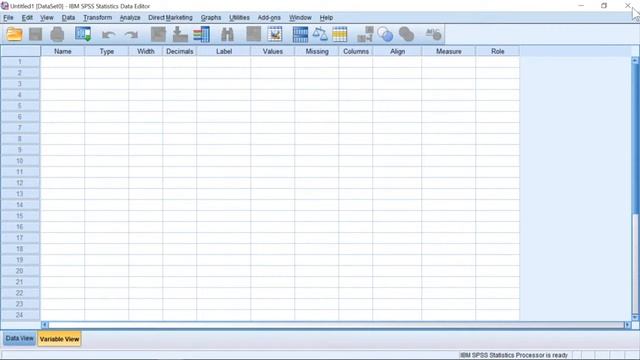The image size is (640, 360).
Task: Click the Insert Variable icon
Action: [275, 34]
